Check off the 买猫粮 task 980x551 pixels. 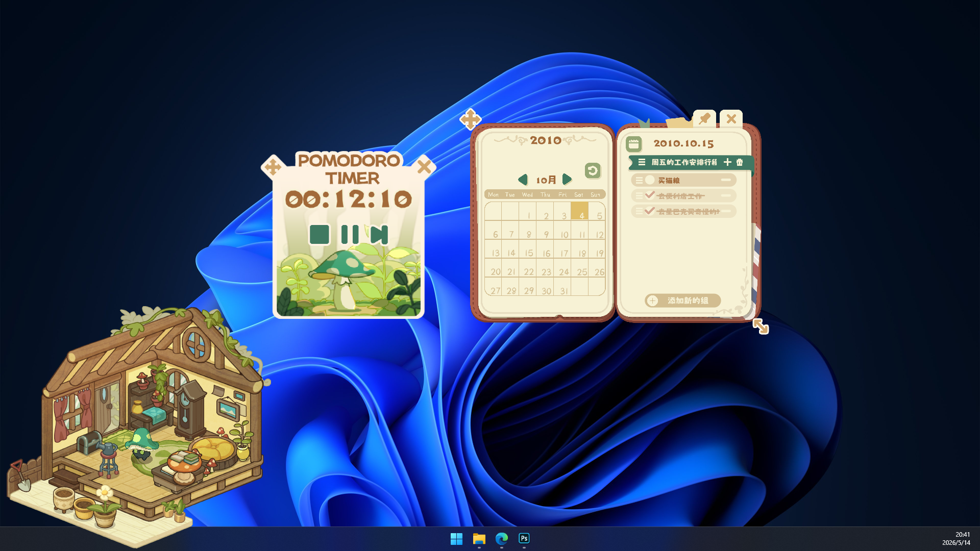(x=650, y=180)
